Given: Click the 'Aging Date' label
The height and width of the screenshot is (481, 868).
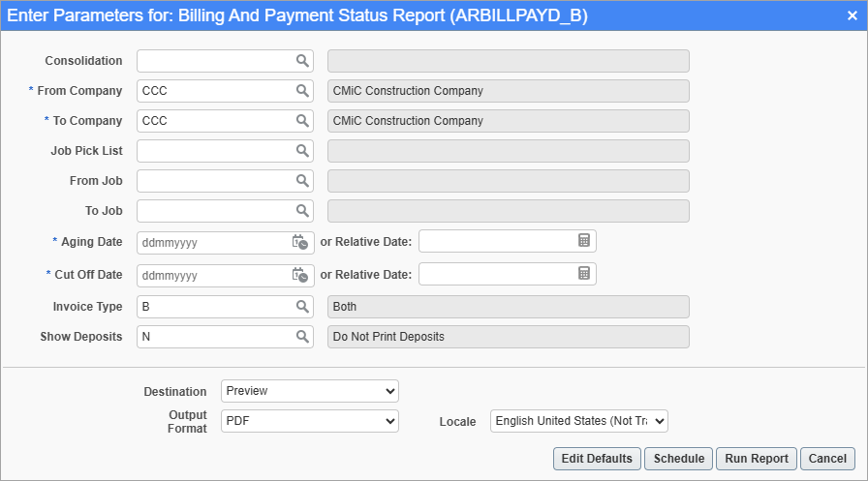Looking at the screenshot, I should pos(91,242).
